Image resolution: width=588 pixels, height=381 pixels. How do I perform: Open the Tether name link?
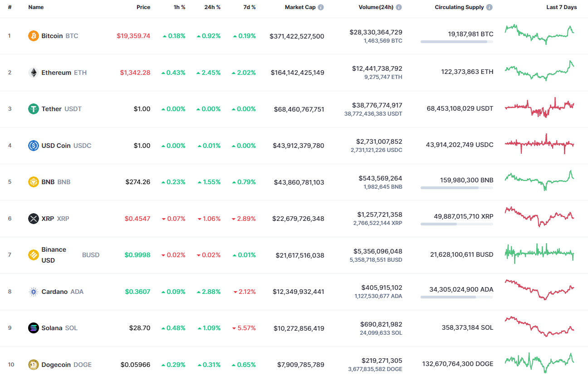52,109
